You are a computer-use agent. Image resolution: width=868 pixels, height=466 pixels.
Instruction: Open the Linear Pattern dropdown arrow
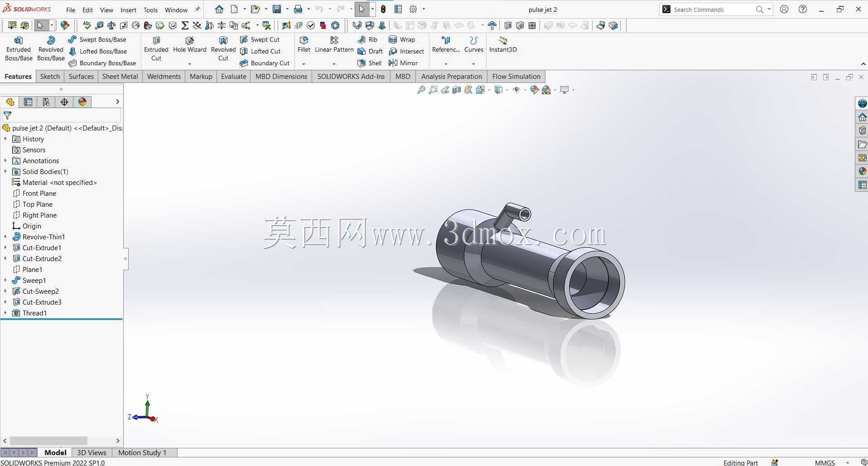click(334, 64)
